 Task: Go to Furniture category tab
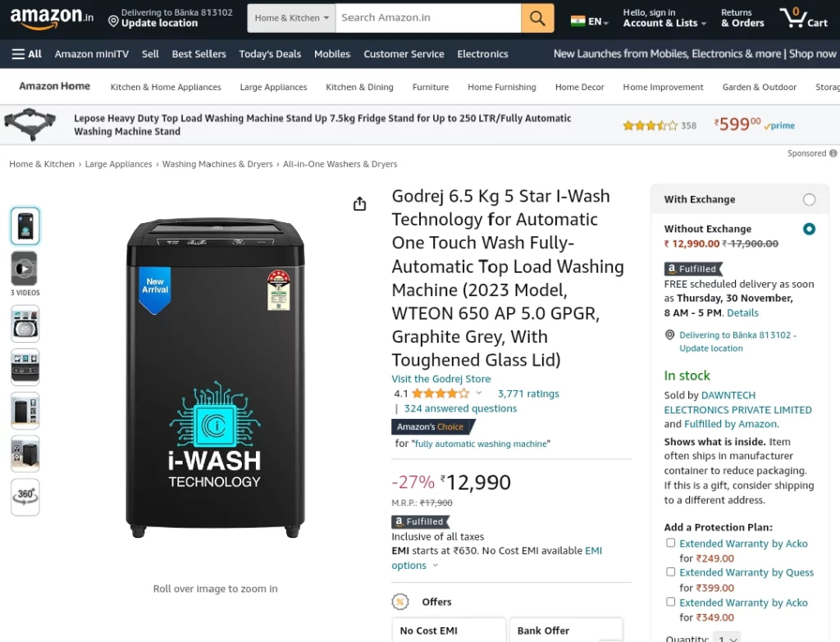click(x=431, y=87)
